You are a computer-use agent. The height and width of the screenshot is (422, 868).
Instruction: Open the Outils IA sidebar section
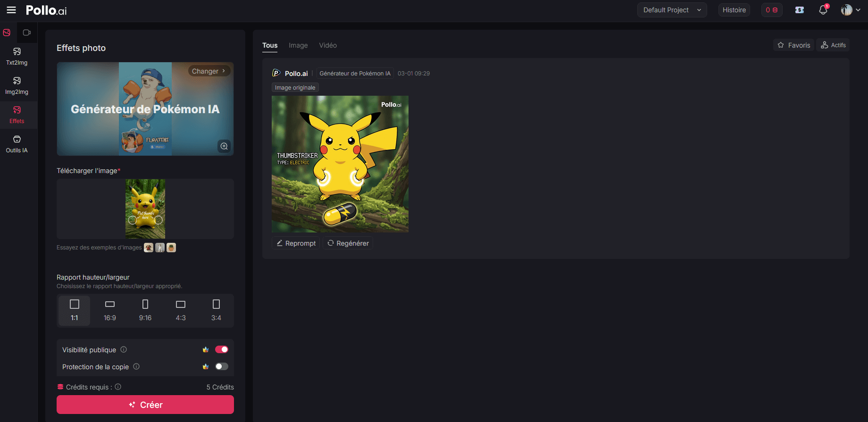(17, 144)
